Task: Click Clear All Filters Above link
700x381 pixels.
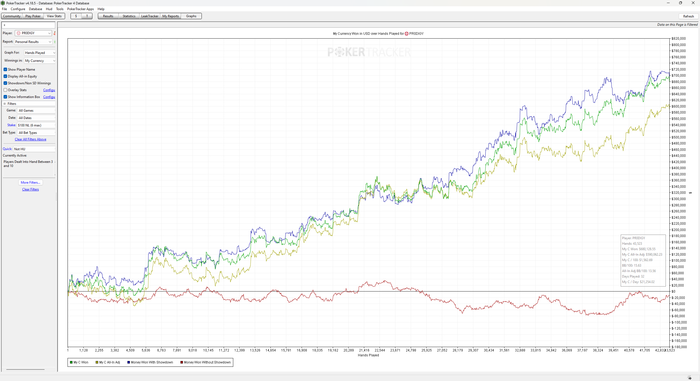Action: [x=30, y=139]
